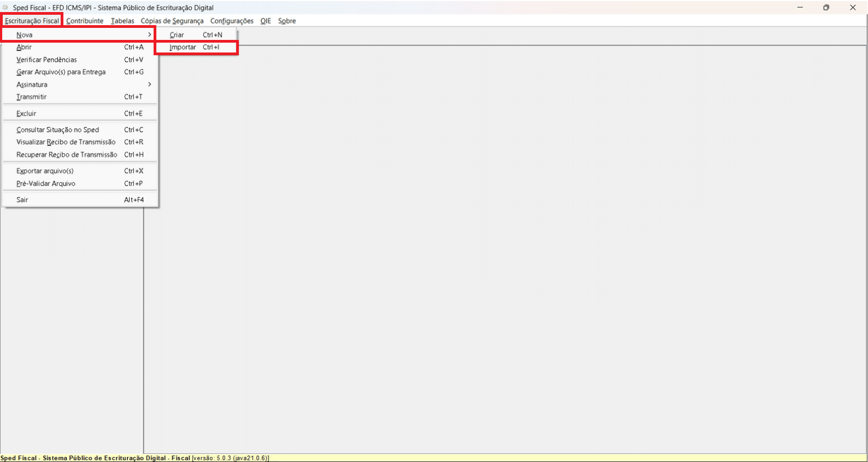Select Verificar Pendências
The height and width of the screenshot is (462, 868).
pyautogui.click(x=80, y=60)
